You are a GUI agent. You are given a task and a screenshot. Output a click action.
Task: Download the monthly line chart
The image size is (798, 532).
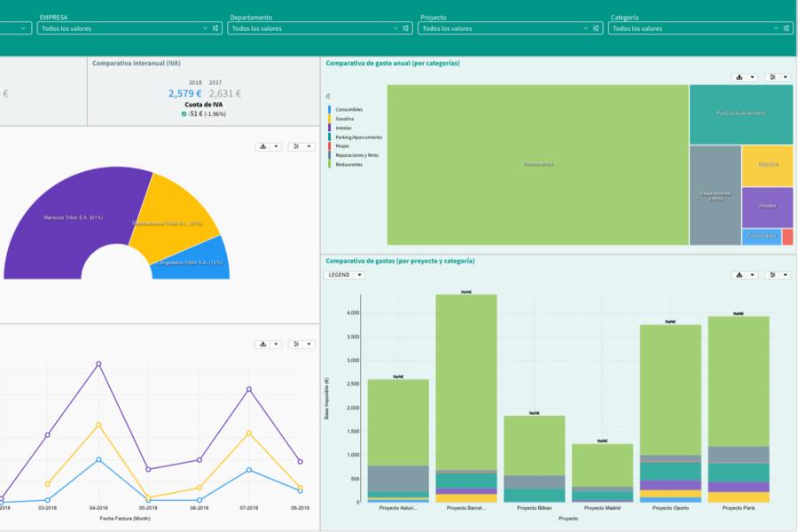pos(263,345)
